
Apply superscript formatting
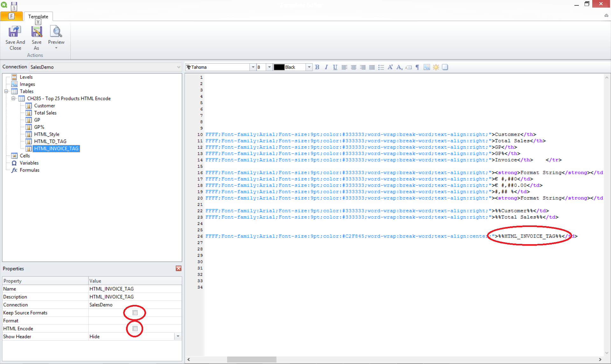tap(390, 67)
